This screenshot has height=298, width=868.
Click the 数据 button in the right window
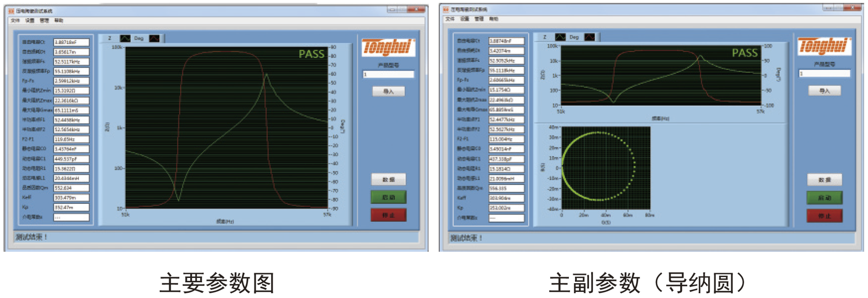click(825, 180)
